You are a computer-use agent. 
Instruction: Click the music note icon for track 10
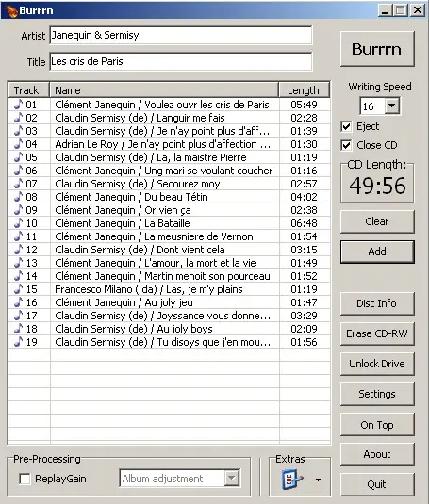tap(19, 222)
